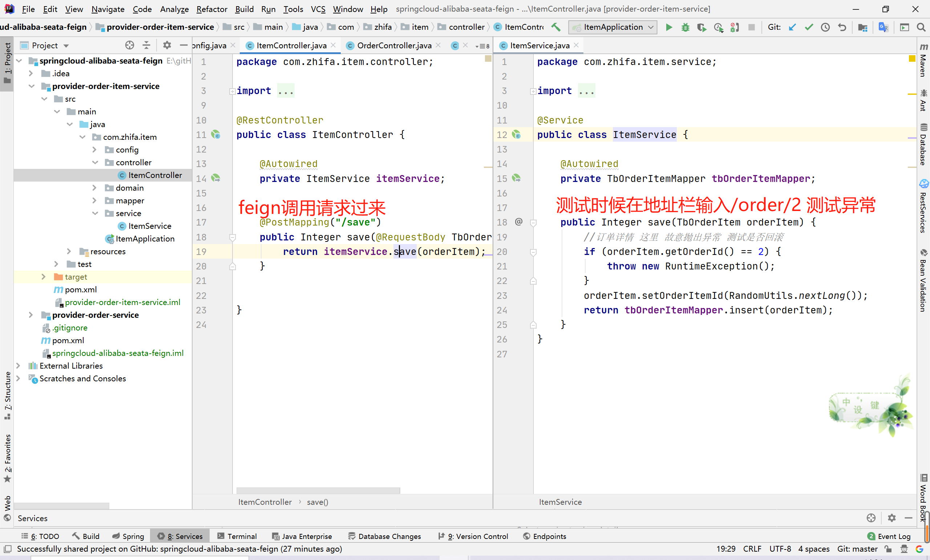Screen dimensions: 930x560
Task: Expand the provider-order-service module
Action: pyautogui.click(x=31, y=315)
